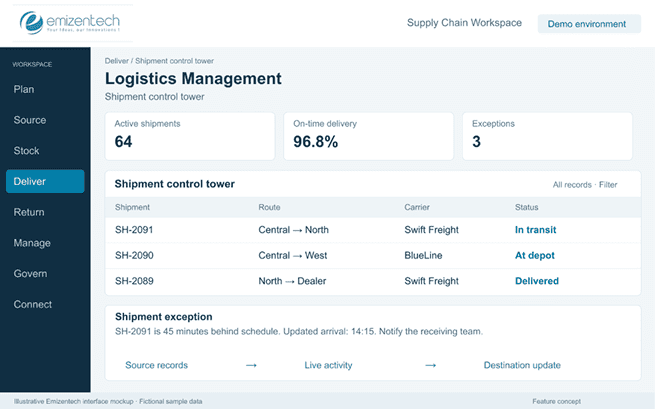655x409 pixels.
Task: Open the Plan workspace section
Action: [24, 89]
